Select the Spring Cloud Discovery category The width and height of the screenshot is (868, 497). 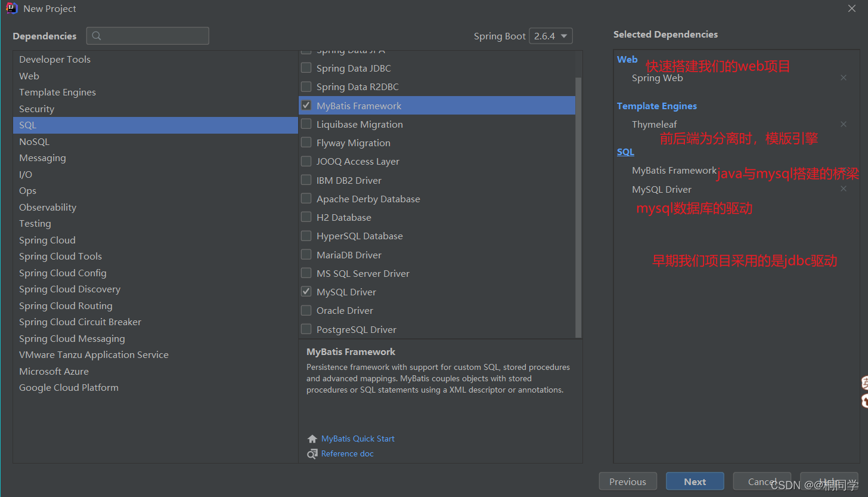pyautogui.click(x=155, y=289)
